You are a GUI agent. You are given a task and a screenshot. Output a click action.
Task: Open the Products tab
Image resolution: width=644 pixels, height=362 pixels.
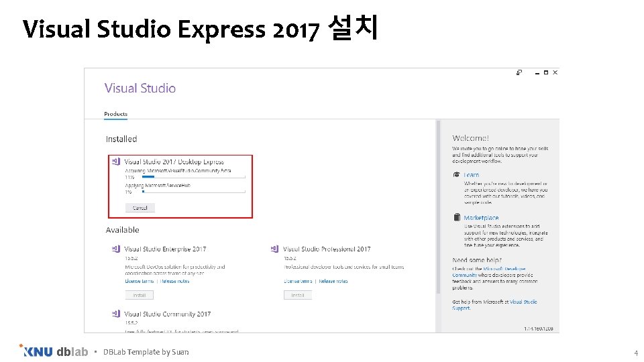(116, 114)
